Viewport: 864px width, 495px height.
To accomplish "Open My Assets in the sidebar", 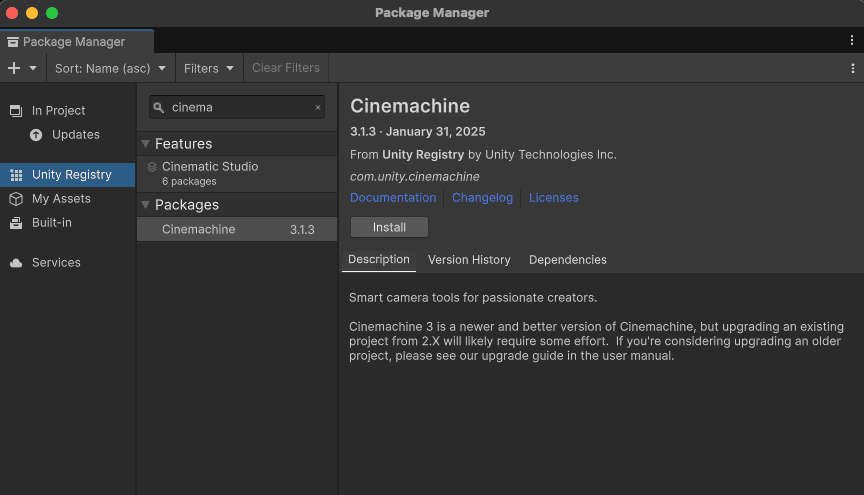I will click(x=61, y=198).
